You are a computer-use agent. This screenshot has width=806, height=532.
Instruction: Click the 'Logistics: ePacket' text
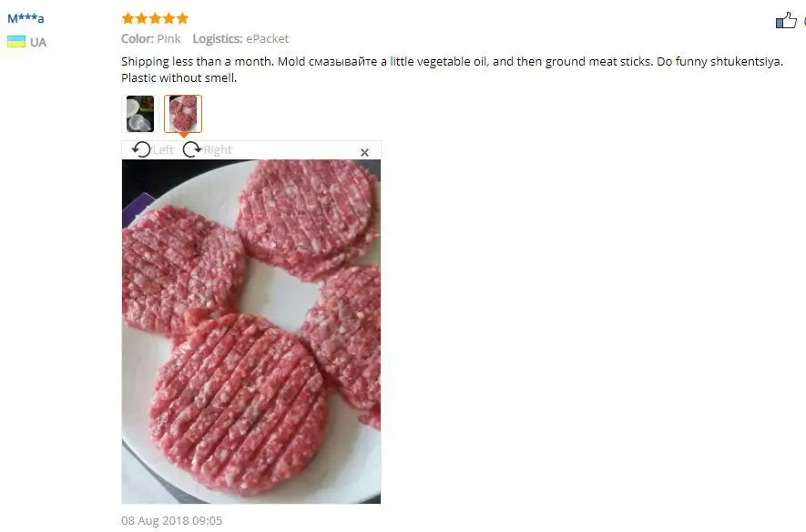pos(240,39)
